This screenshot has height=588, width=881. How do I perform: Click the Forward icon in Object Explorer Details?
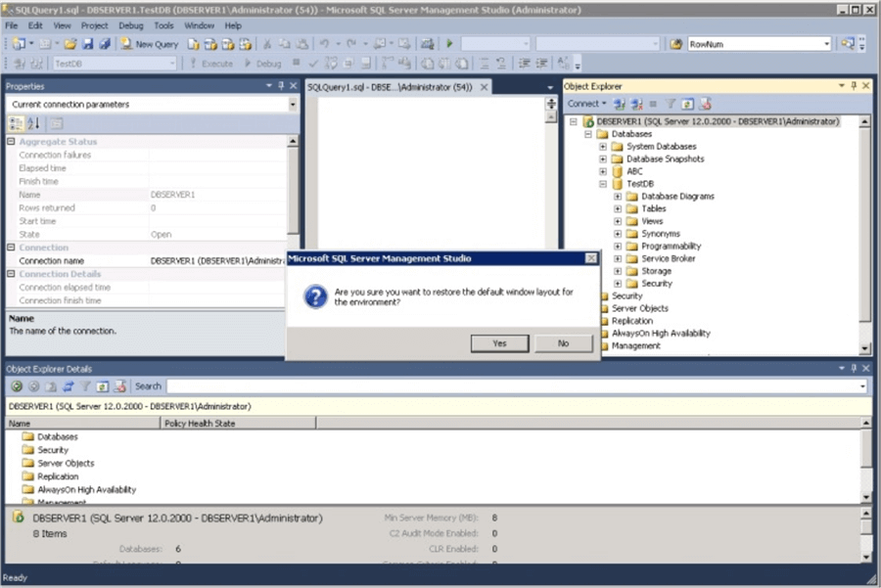(x=33, y=386)
